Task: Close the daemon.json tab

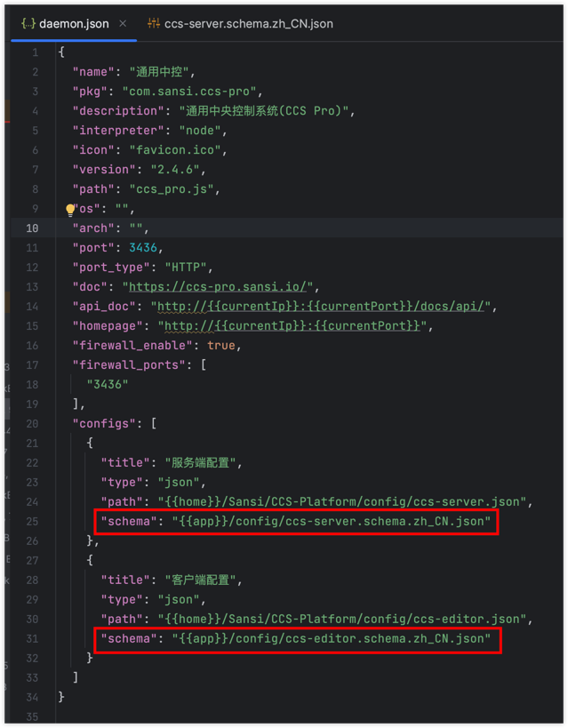Action: click(x=123, y=23)
